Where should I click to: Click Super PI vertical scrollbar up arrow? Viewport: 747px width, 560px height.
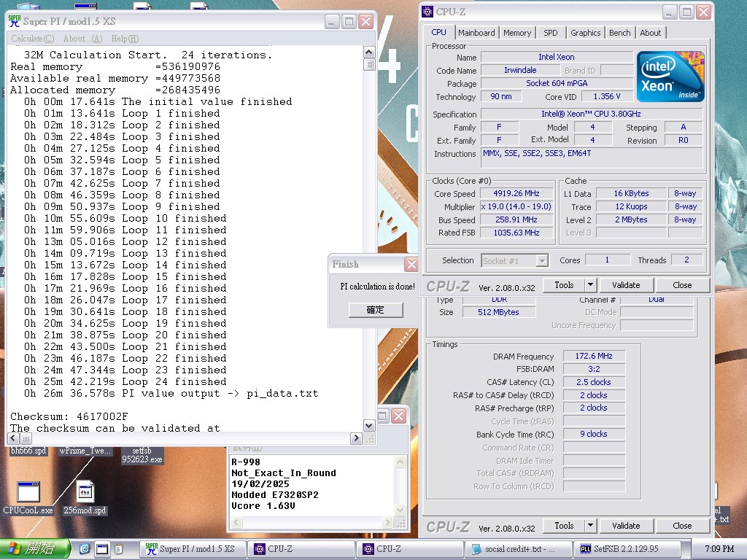[x=369, y=52]
